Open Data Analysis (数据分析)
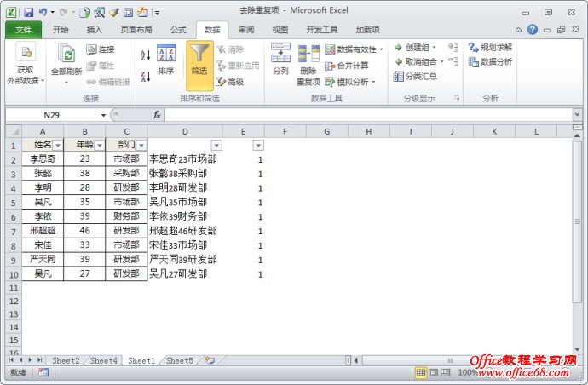Viewport: 588px width, 385px height. pyautogui.click(x=490, y=61)
